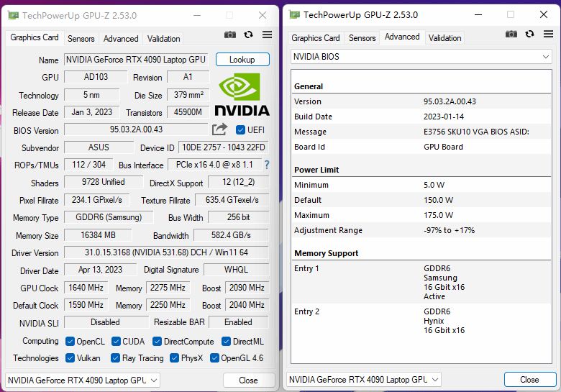Click Close button in right GPU-Z window
This screenshot has width=561, height=392.
point(530,380)
